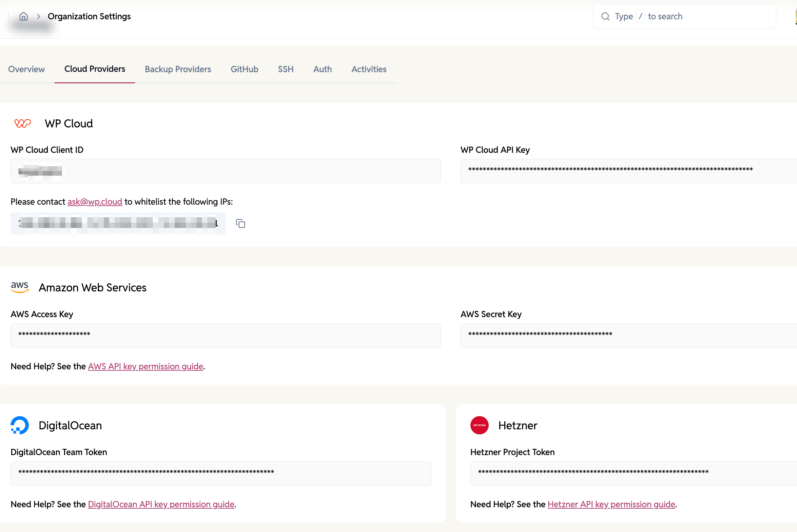Screen dimensions: 797x532
Task: Select the Auth tab
Action: click(322, 69)
